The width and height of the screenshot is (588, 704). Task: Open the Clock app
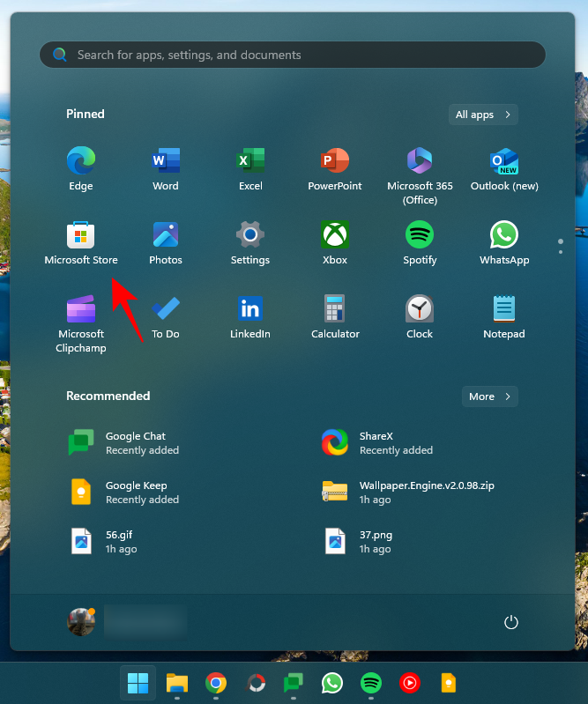420,317
